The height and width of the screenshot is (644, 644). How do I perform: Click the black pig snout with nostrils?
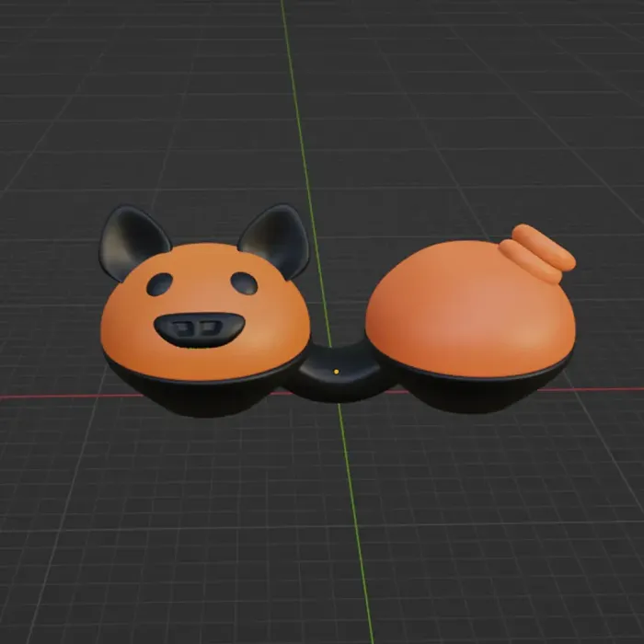tap(200, 329)
